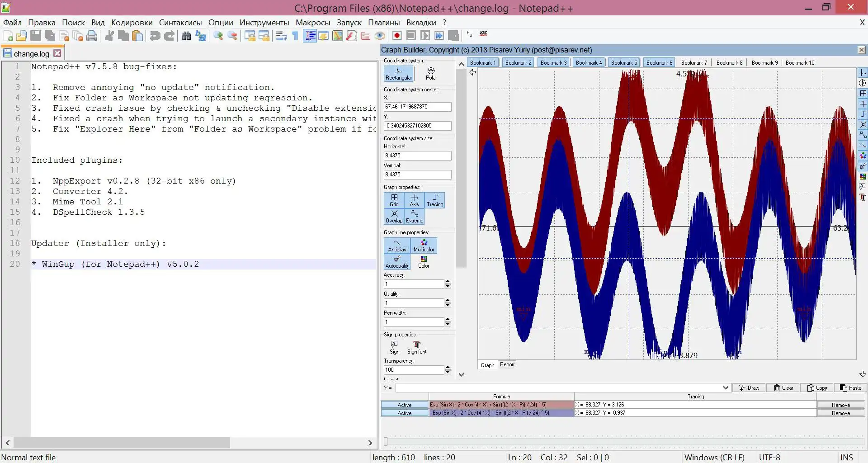Image resolution: width=868 pixels, height=463 pixels.
Task: Click the Vertical size input field
Action: tap(417, 175)
